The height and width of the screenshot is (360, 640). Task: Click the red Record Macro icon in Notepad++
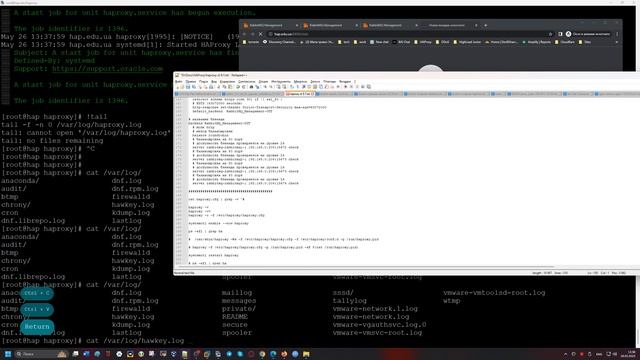pos(346,87)
